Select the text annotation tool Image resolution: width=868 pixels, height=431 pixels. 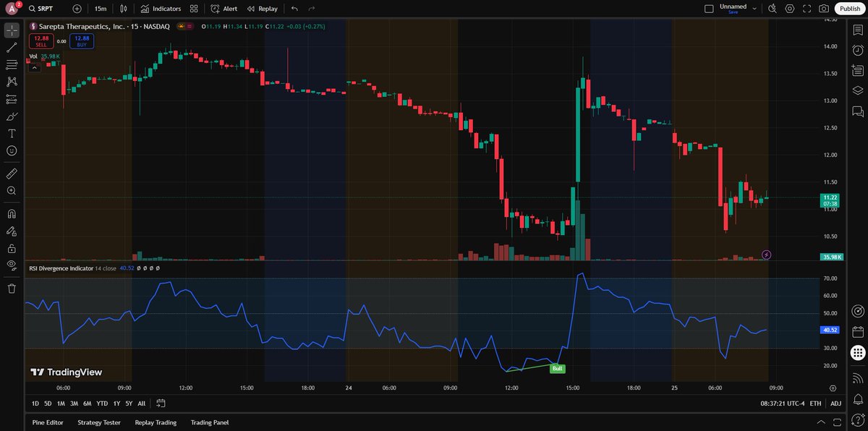pyautogui.click(x=12, y=134)
